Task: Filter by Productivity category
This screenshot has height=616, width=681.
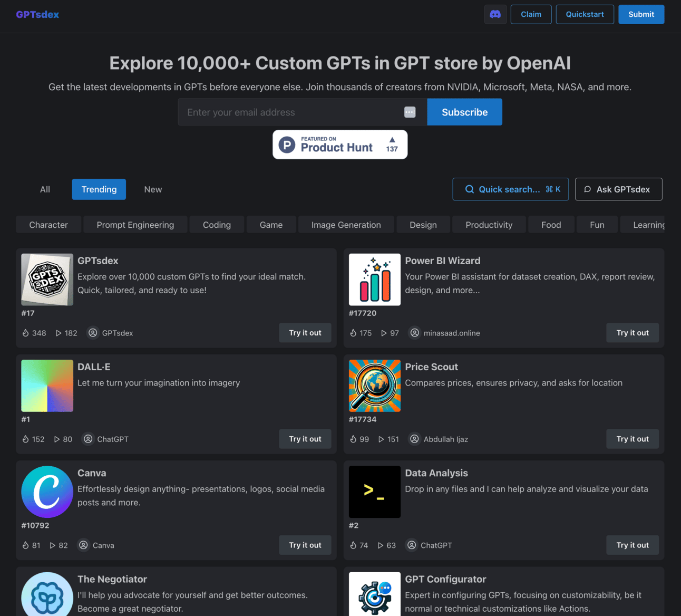Action: click(x=489, y=225)
